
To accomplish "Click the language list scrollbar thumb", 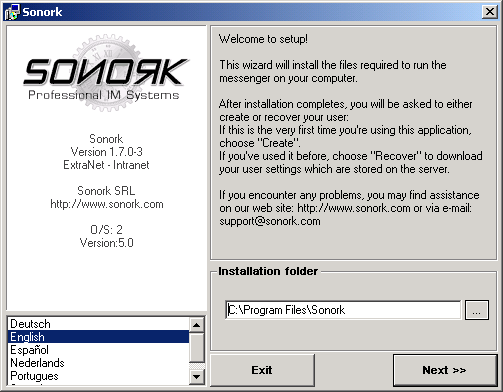I will pyautogui.click(x=197, y=347).
